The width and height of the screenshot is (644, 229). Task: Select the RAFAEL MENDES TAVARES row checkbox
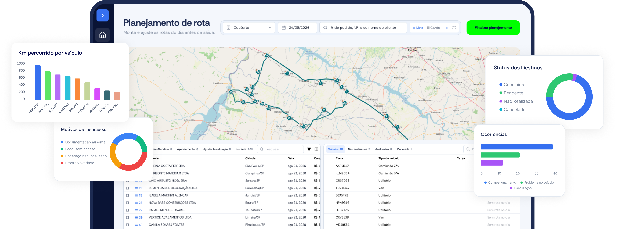click(127, 210)
